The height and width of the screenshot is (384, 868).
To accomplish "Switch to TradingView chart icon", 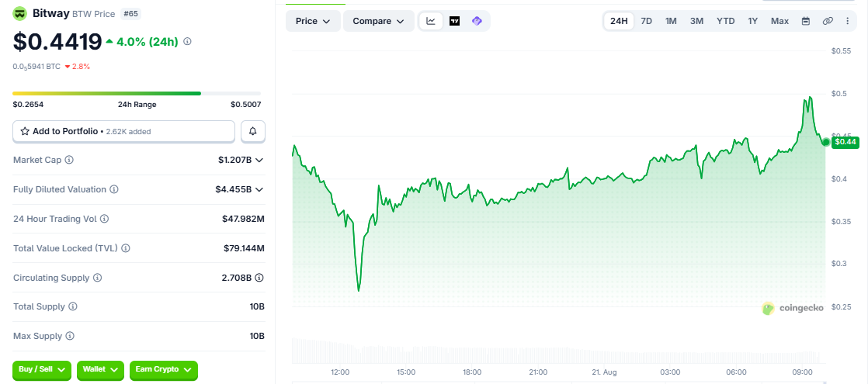I will [x=454, y=21].
